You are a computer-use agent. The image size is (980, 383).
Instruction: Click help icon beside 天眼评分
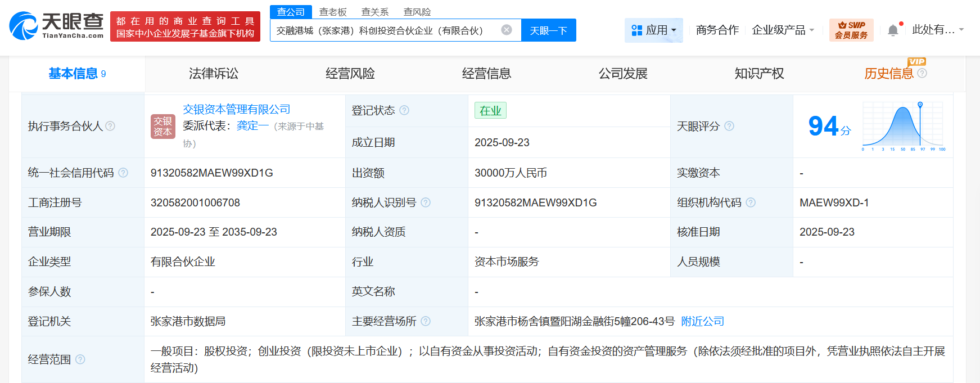729,126
